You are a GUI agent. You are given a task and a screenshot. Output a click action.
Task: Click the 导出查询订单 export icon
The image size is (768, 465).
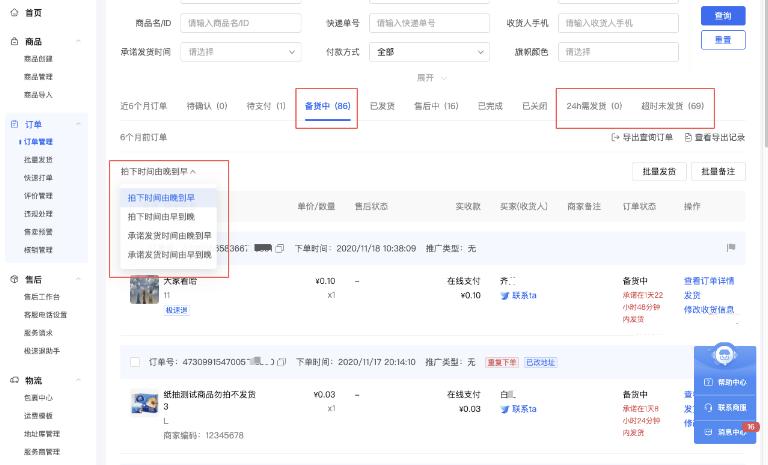click(x=615, y=137)
